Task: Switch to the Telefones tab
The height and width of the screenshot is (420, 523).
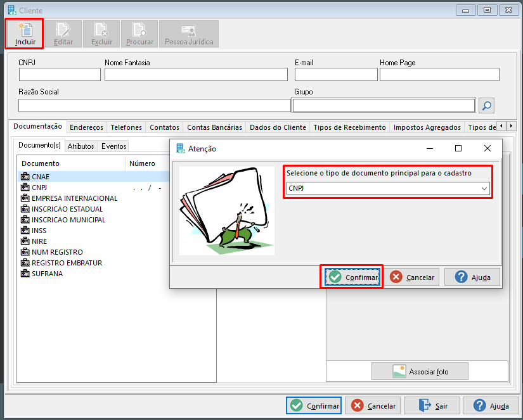Action: click(x=126, y=127)
